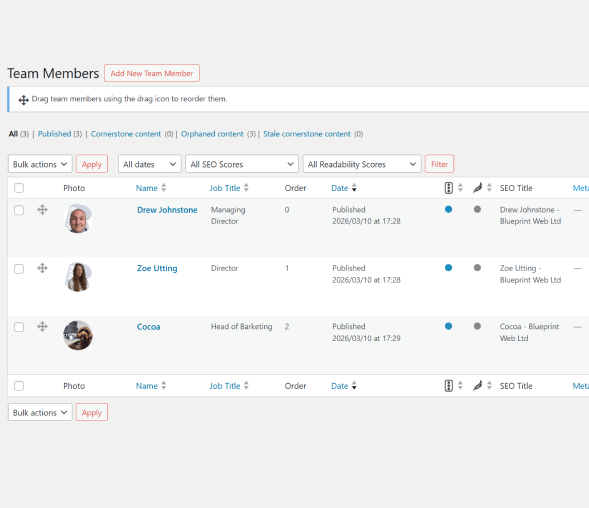
Task: Click Drew Johnstone's grey readability dot
Action: pos(477,209)
